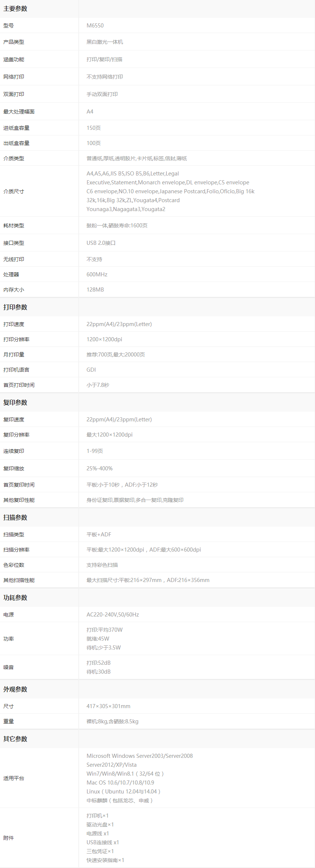Click the 附件 row label

(x=9, y=838)
